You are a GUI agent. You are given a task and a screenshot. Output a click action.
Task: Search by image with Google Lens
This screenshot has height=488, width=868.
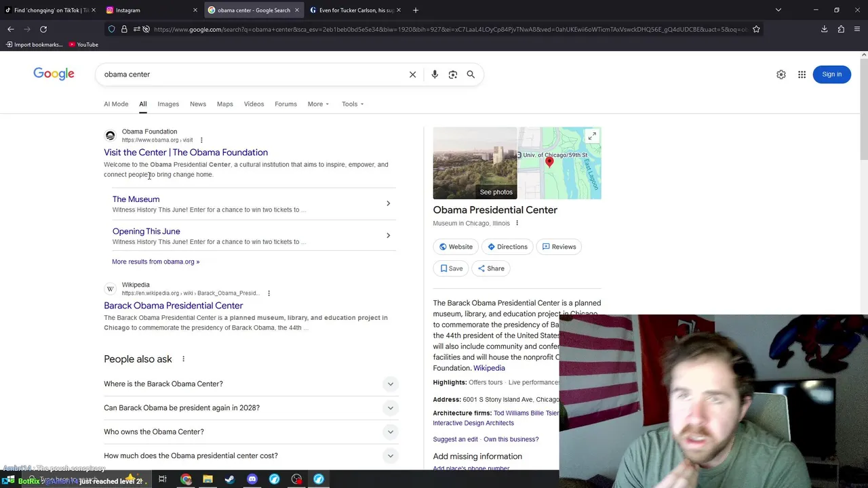[453, 75]
